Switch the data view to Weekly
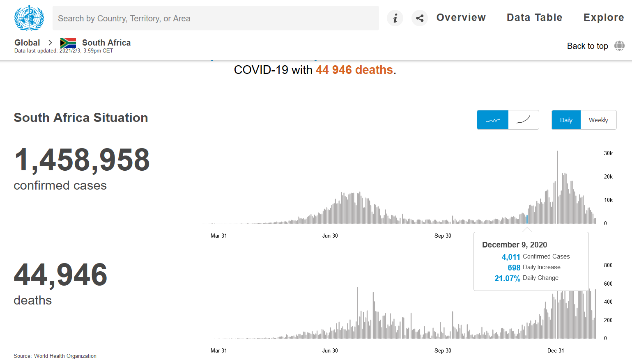The image size is (632, 364). pyautogui.click(x=598, y=120)
